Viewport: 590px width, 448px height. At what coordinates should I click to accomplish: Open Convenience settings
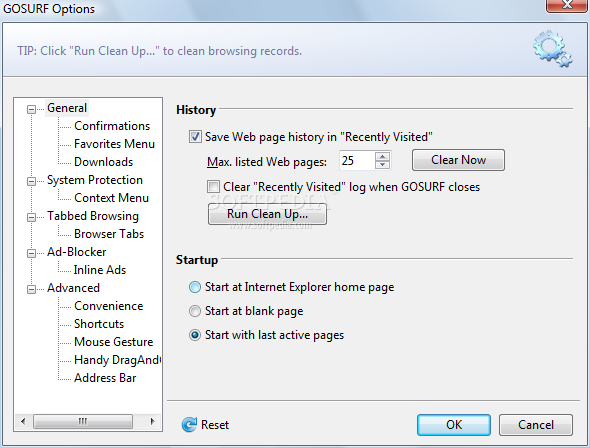point(109,306)
